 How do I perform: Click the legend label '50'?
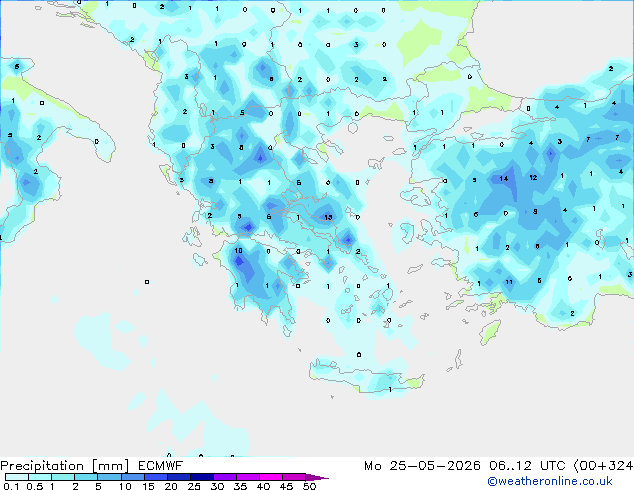coord(309,486)
